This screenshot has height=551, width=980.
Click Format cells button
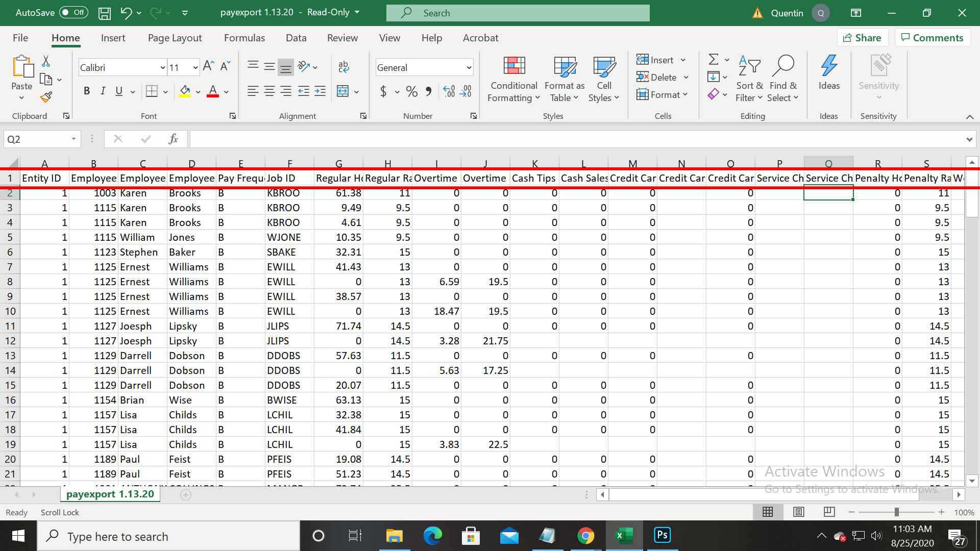(663, 94)
